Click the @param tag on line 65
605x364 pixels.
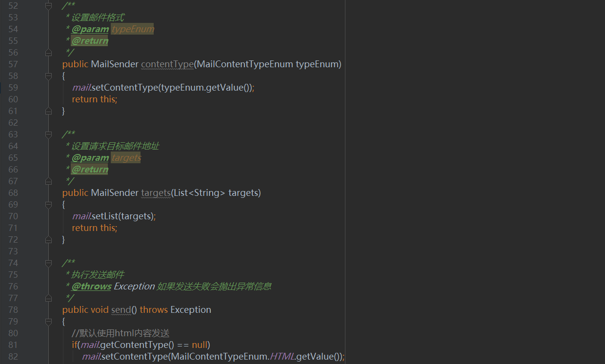(x=90, y=158)
